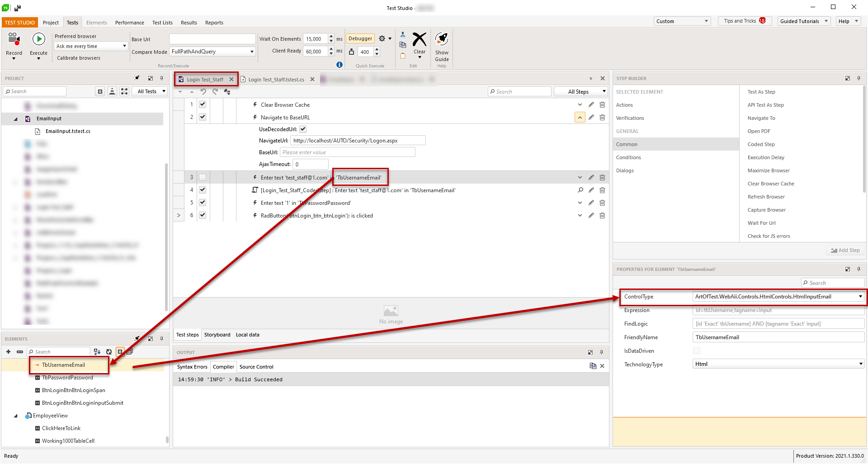
Task: Open Compare Mode dropdown
Action: [212, 52]
